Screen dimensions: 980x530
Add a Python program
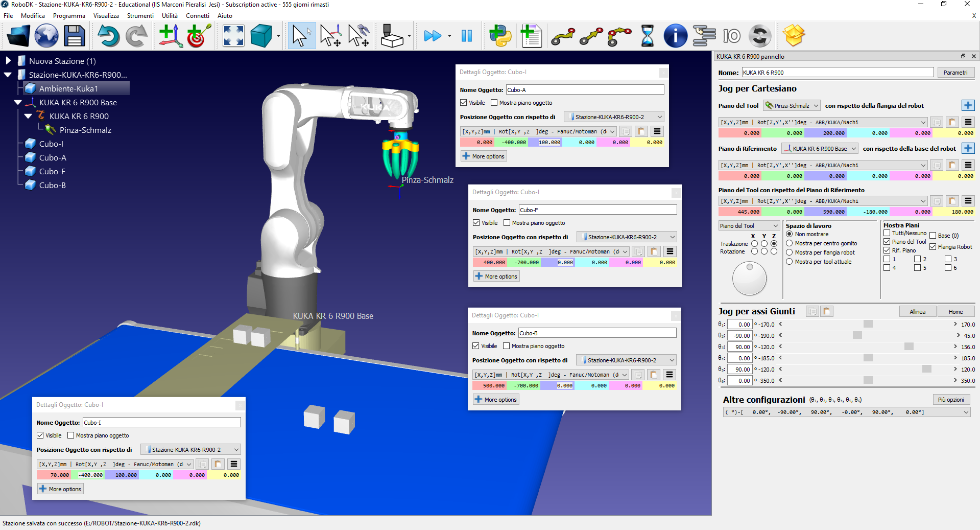tap(500, 36)
